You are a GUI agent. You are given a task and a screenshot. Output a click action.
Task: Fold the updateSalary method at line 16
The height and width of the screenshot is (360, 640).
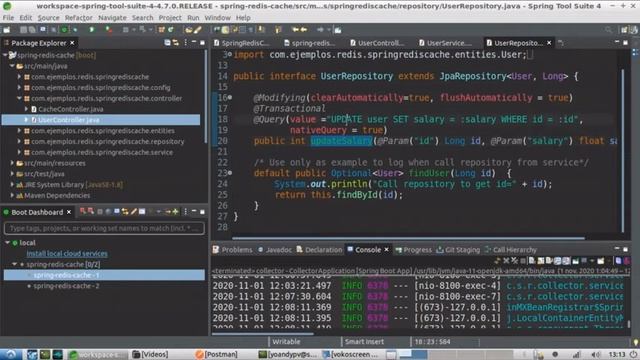(230, 98)
